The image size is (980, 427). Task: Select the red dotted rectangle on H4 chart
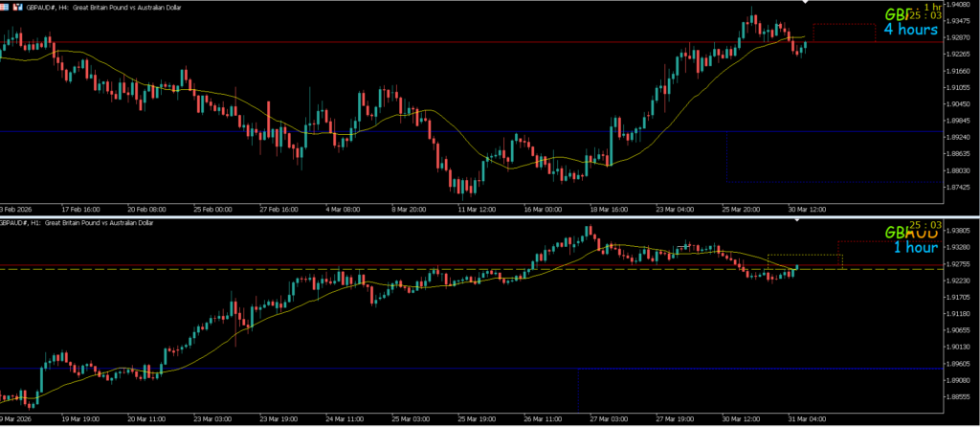(842, 24)
